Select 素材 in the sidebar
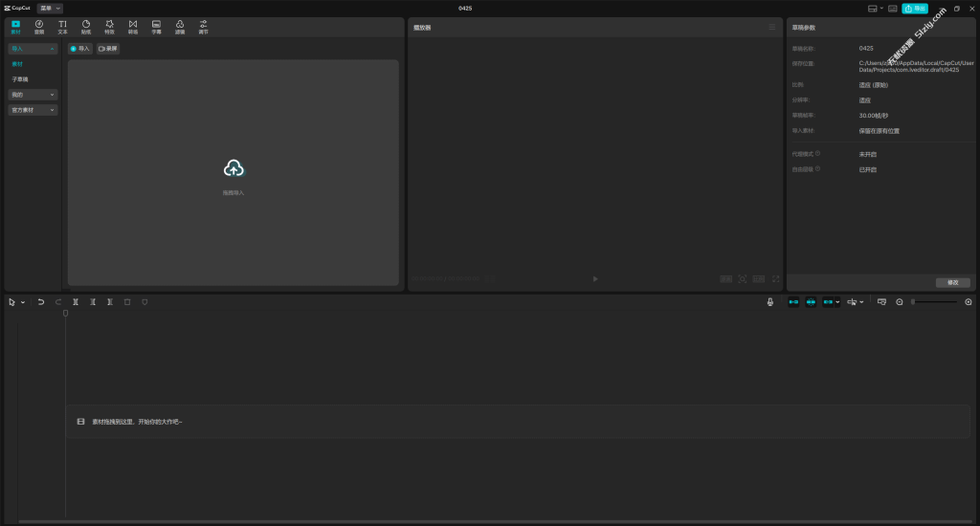 coord(17,64)
